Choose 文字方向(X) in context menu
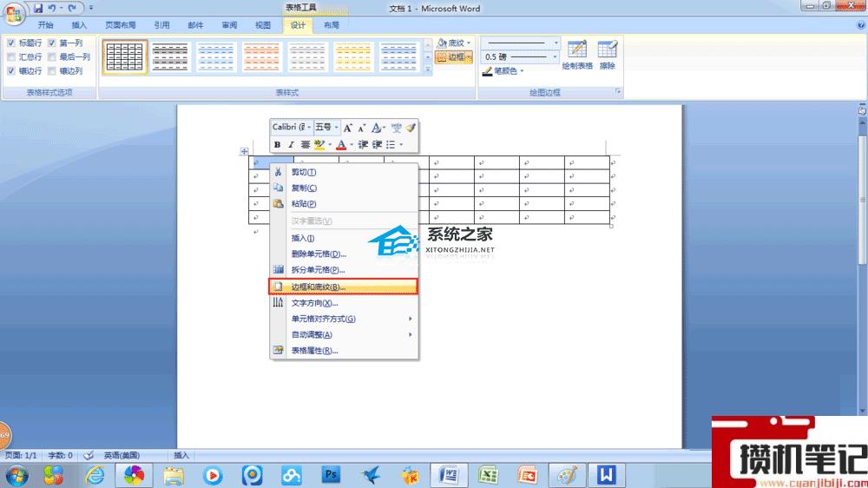The height and width of the screenshot is (488, 868). 343,303
